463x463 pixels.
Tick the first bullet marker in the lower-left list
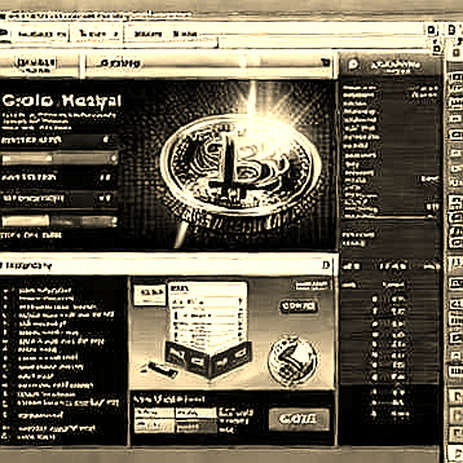point(6,291)
